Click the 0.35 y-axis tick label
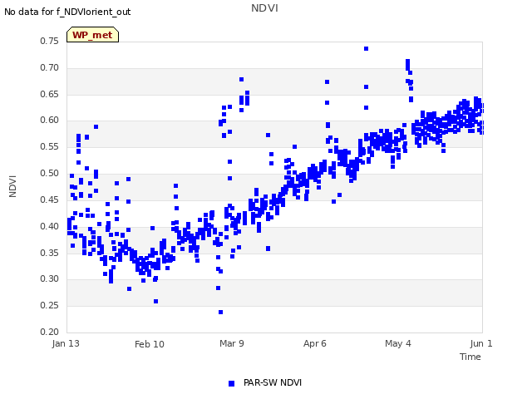 click(x=50, y=253)
